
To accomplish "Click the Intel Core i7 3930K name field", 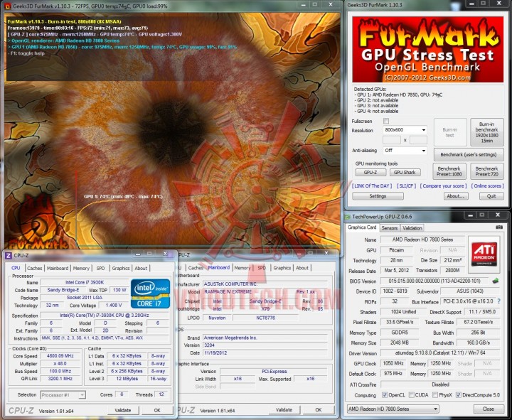I will 85,282.
